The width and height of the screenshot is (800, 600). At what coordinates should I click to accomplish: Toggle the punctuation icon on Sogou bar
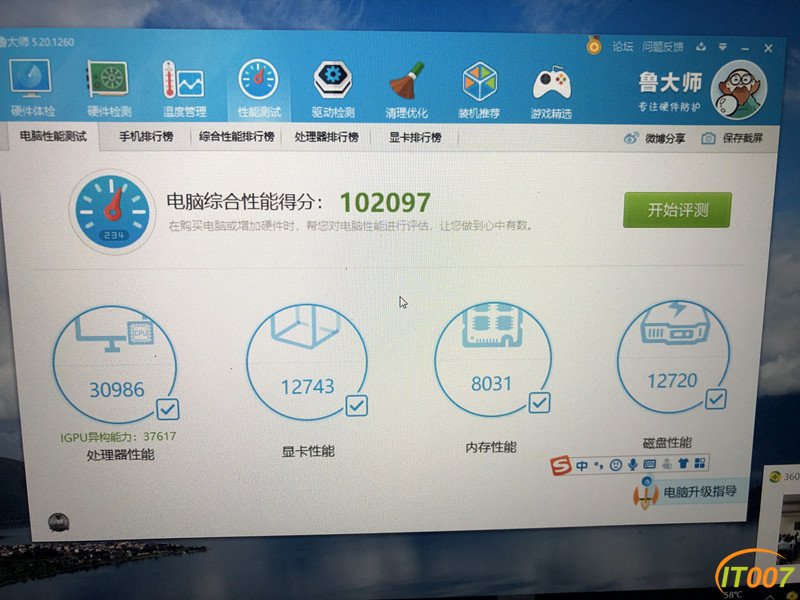598,465
